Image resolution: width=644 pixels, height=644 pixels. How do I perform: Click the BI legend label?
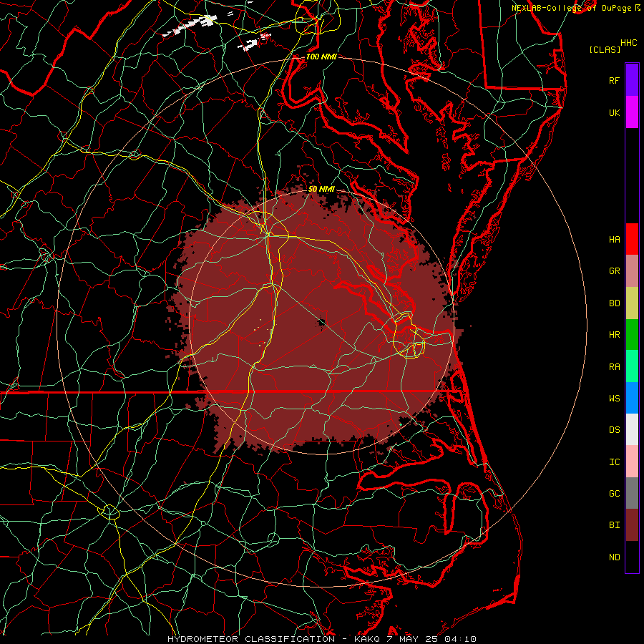614,525
